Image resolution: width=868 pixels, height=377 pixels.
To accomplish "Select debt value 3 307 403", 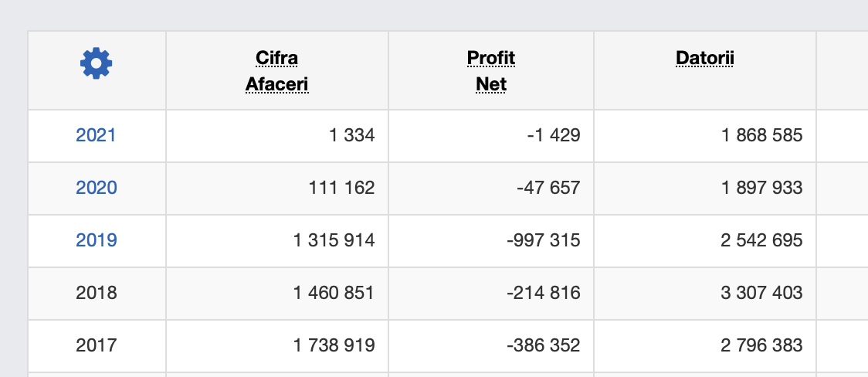I will 761,293.
